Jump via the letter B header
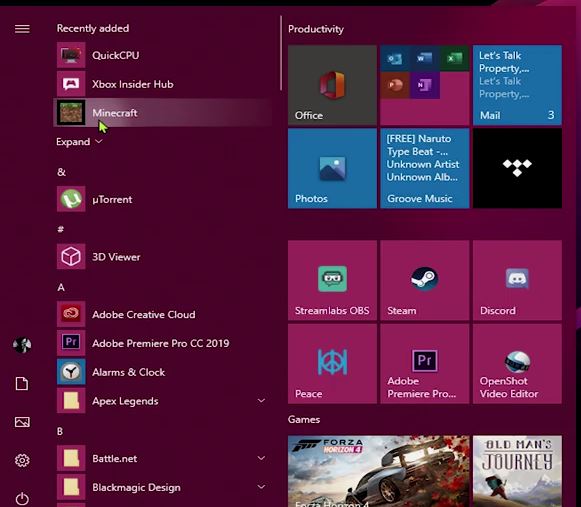 tap(60, 431)
